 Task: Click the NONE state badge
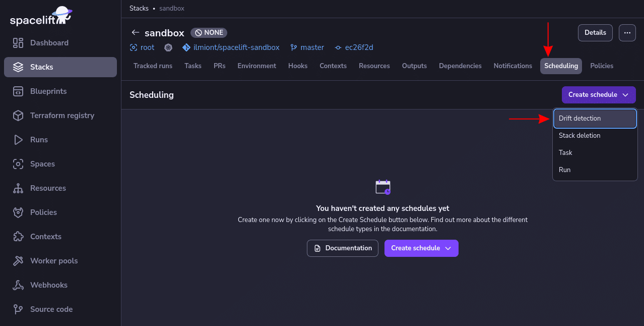(x=209, y=32)
